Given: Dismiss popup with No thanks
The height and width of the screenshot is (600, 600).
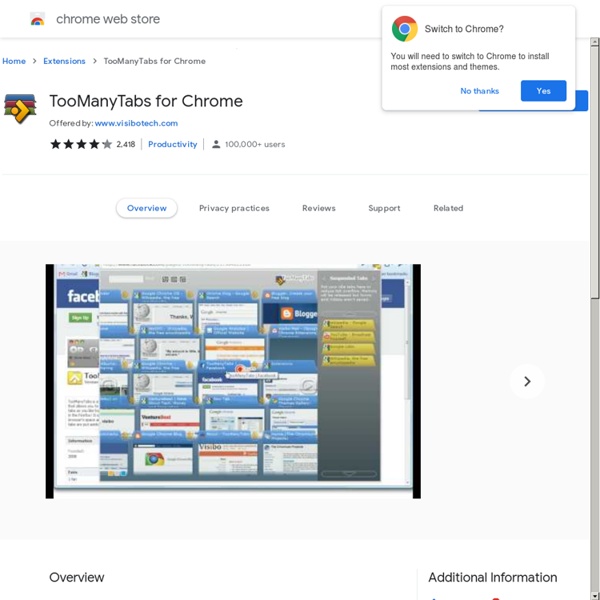Looking at the screenshot, I should click(x=479, y=91).
